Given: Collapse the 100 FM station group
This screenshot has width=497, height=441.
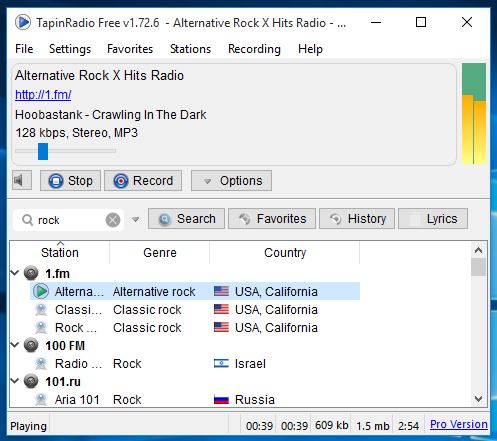Looking at the screenshot, I should point(15,345).
